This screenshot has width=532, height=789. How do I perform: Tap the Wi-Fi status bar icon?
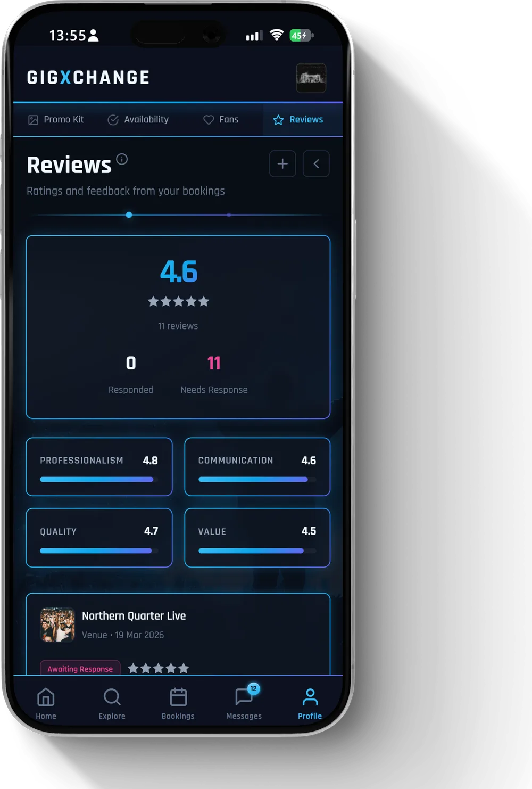click(276, 35)
